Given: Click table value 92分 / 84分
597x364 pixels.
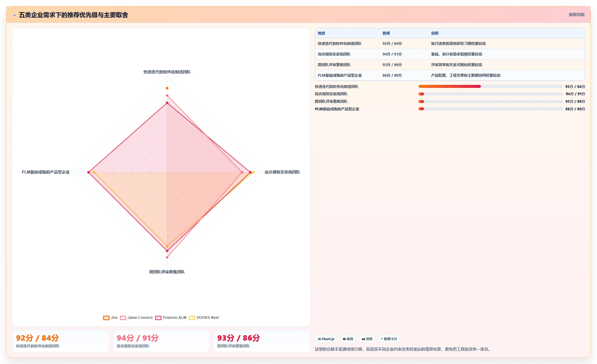Looking at the screenshot, I should pyautogui.click(x=392, y=44).
